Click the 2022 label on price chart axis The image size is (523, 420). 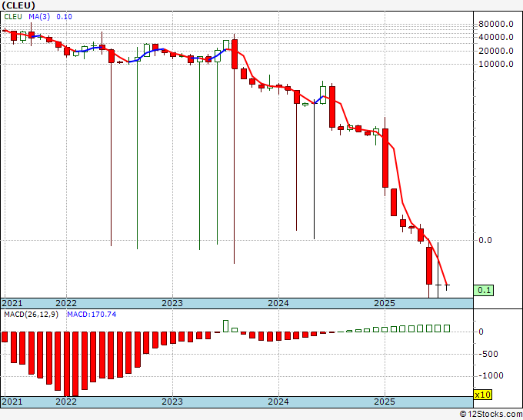tap(66, 303)
